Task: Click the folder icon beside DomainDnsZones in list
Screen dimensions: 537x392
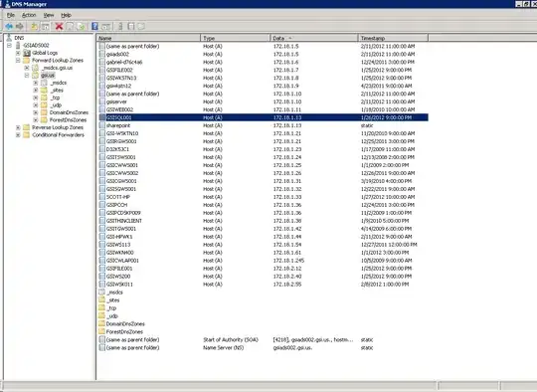Action: pos(101,323)
